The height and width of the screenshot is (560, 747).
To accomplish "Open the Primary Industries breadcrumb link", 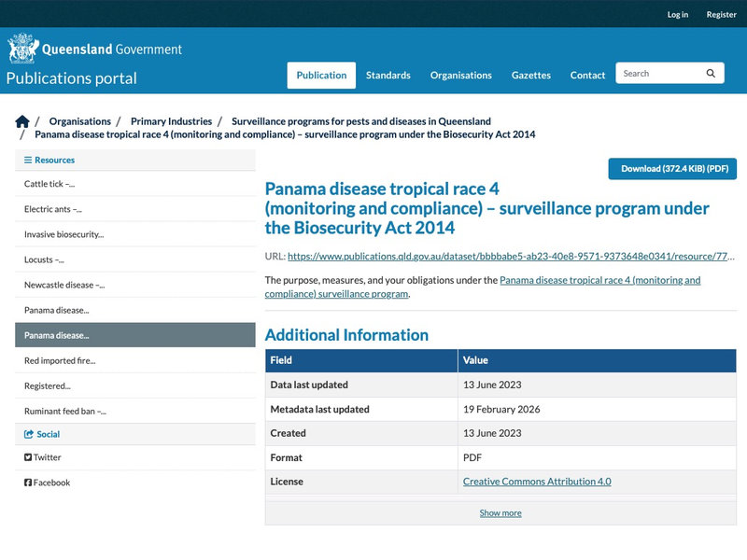I will pos(171,121).
